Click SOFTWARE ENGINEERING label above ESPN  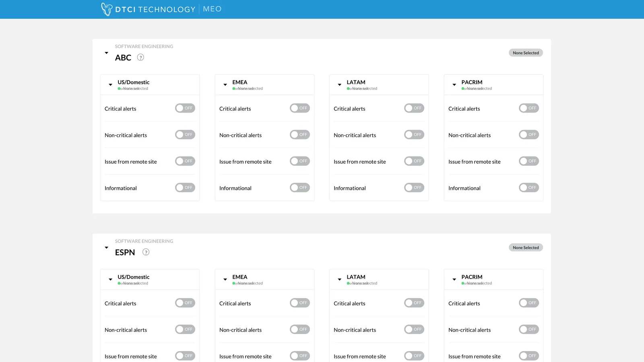click(144, 241)
